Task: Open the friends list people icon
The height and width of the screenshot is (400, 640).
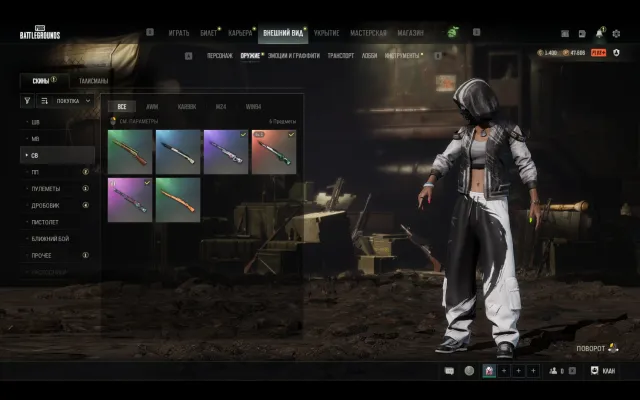Action: click(553, 371)
